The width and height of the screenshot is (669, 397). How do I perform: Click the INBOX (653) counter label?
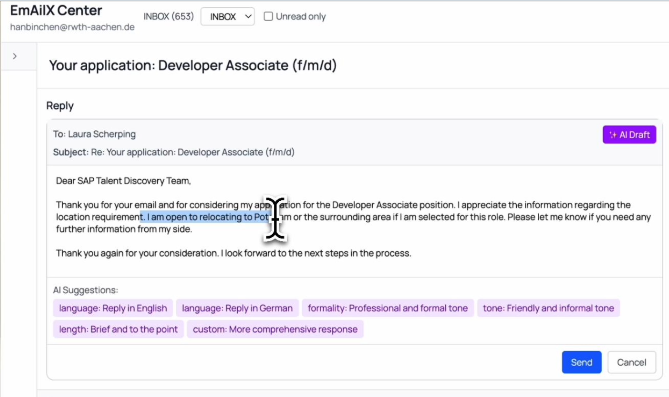point(169,17)
